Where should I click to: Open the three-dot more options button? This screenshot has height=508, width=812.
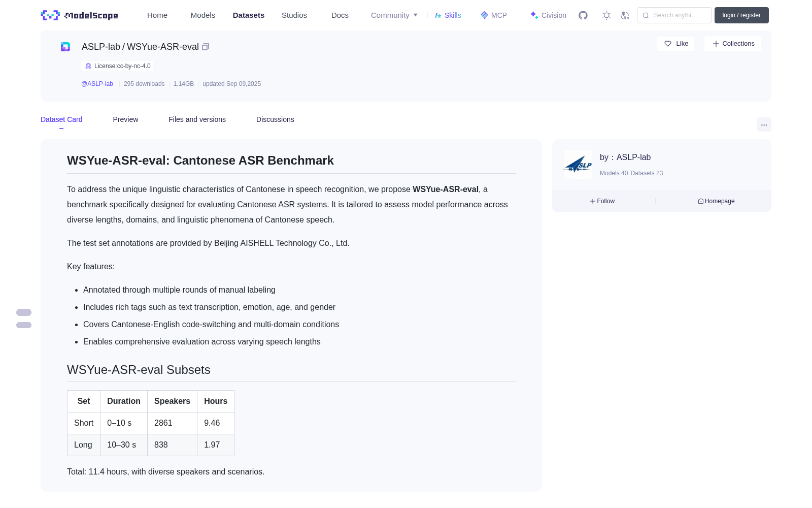pos(764,124)
